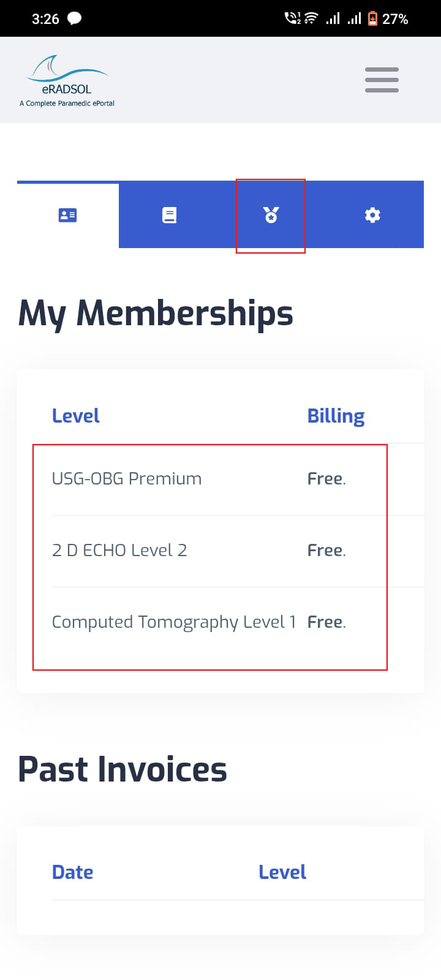Screen dimensions: 441x980
Task: Click the Past Invoices heading
Action: (123, 769)
